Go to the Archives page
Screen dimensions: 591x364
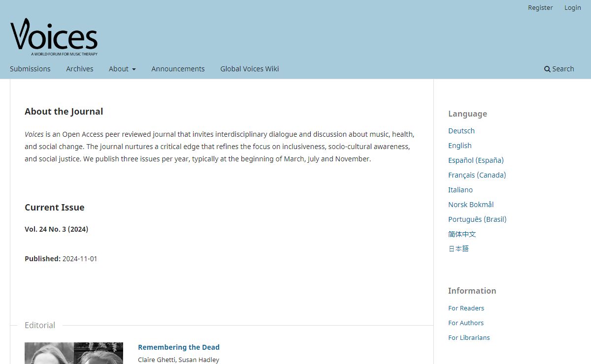[x=80, y=69]
